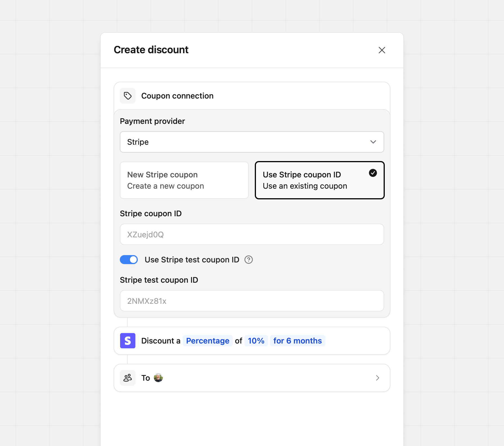This screenshot has width=504, height=446.
Task: Change the Percentage discount type
Action: click(208, 341)
